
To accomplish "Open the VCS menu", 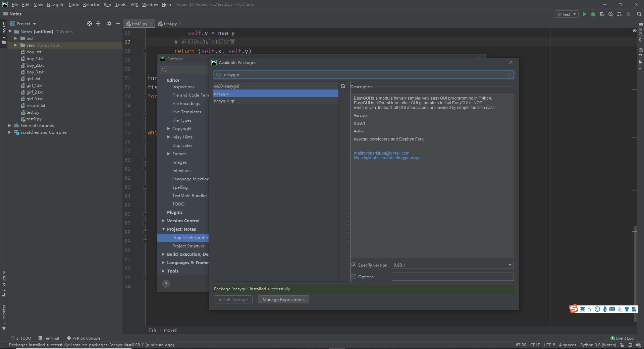I will point(134,4).
